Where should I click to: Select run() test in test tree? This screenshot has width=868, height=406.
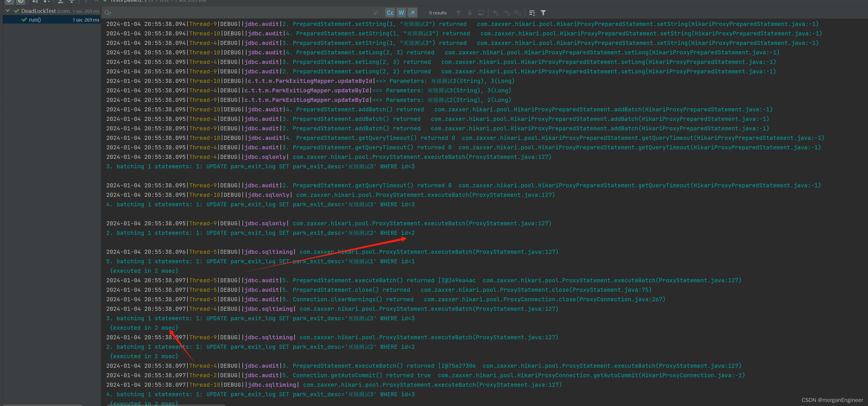pyautogui.click(x=52, y=20)
